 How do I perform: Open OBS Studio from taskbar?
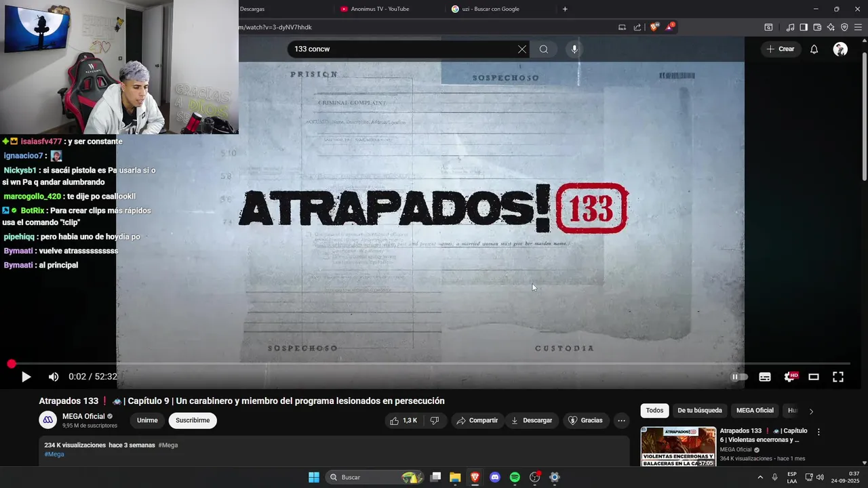coord(534,477)
